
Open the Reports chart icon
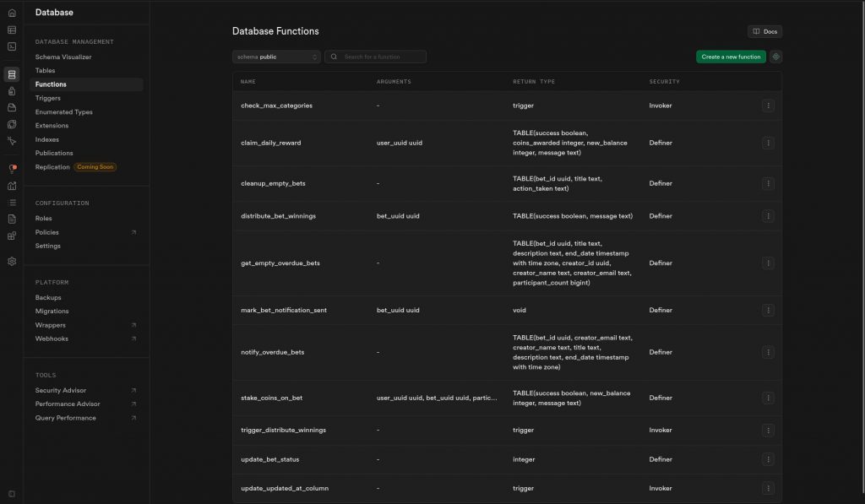click(x=11, y=186)
